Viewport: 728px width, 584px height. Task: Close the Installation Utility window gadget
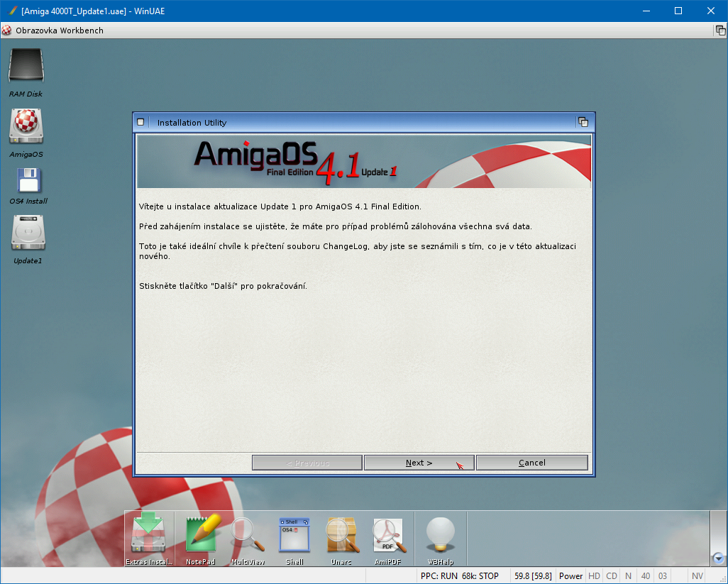pyautogui.click(x=140, y=122)
